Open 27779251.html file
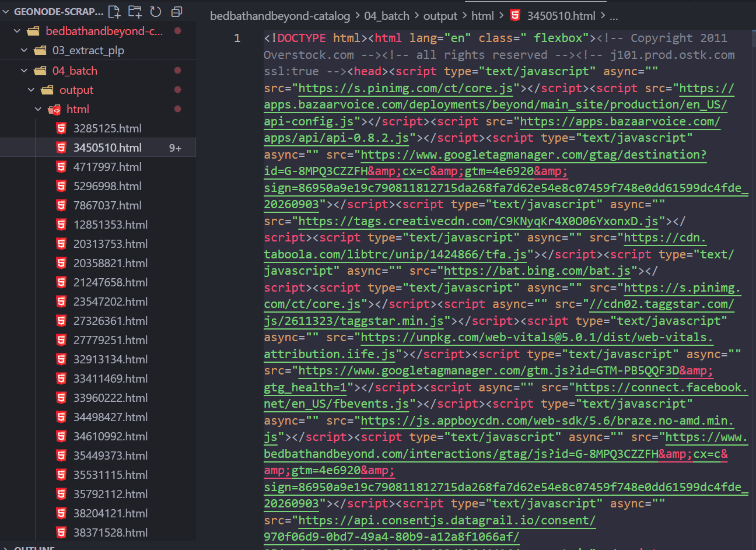Viewport: 756px width, 550px height. (x=110, y=340)
